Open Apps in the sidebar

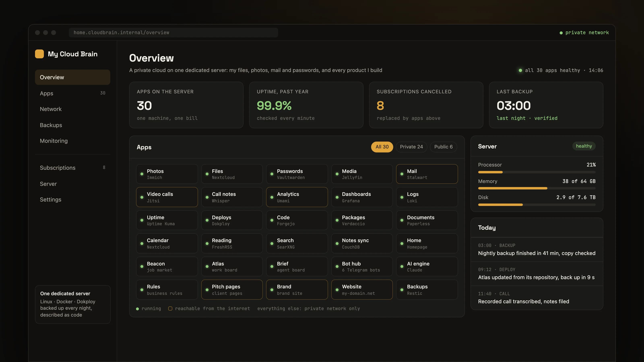click(x=72, y=93)
